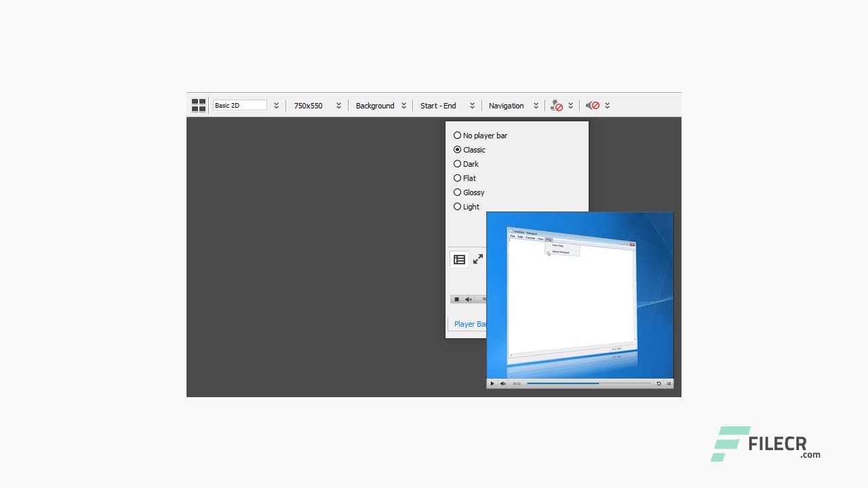Click the playlist icon at preview bottom right
This screenshot has width=868, height=488.
[669, 384]
